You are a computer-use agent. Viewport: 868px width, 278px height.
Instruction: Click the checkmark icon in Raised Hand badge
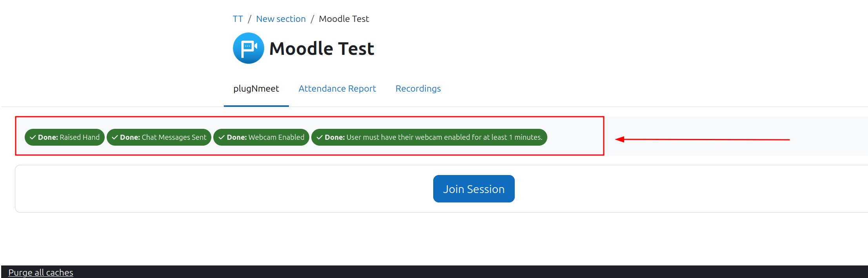point(33,137)
